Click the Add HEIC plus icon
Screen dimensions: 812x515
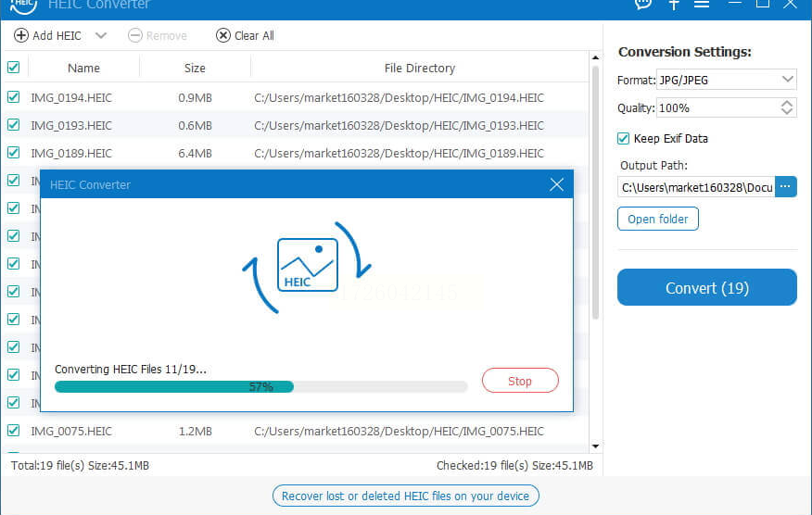[x=20, y=35]
